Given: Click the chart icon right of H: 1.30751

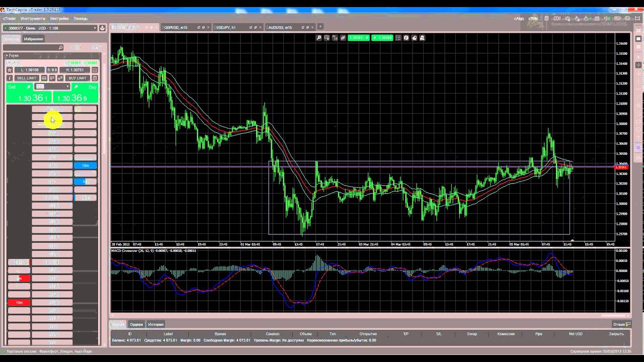Looking at the screenshot, I should [x=95, y=70].
